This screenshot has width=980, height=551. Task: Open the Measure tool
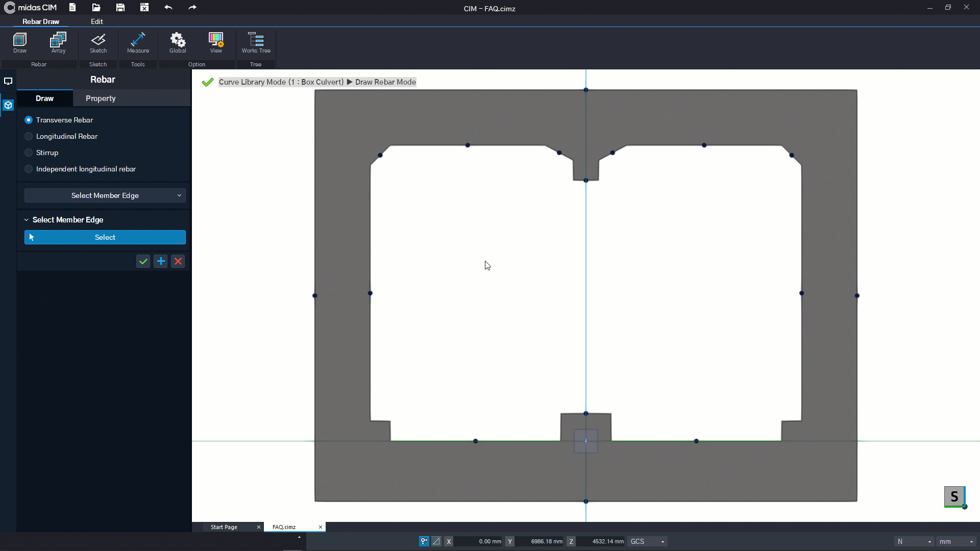pyautogui.click(x=138, y=43)
